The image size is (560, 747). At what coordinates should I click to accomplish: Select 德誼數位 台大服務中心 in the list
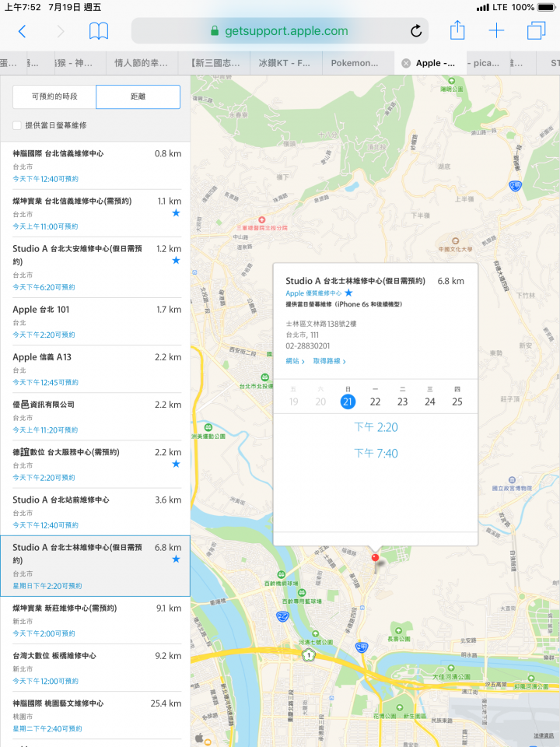point(95,465)
